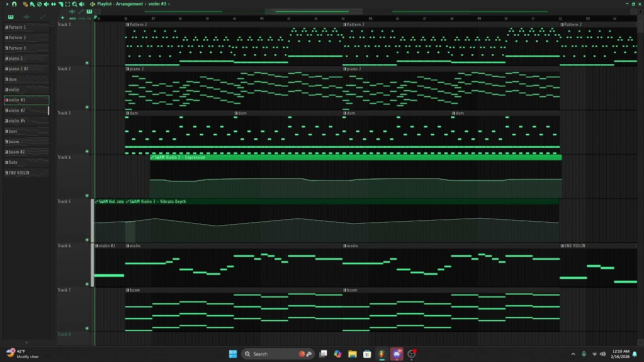
Task: Open the END VIOLIN clip menu on Track 6
Action: point(562,246)
